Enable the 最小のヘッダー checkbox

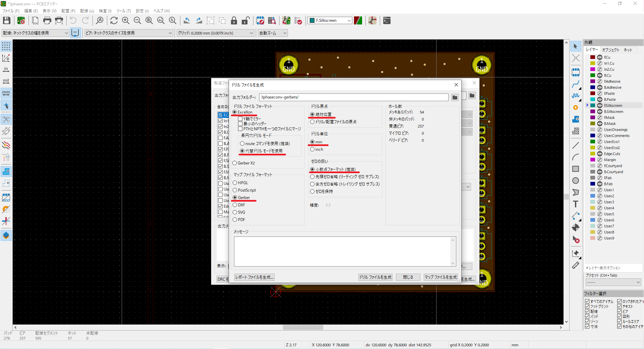(x=240, y=124)
